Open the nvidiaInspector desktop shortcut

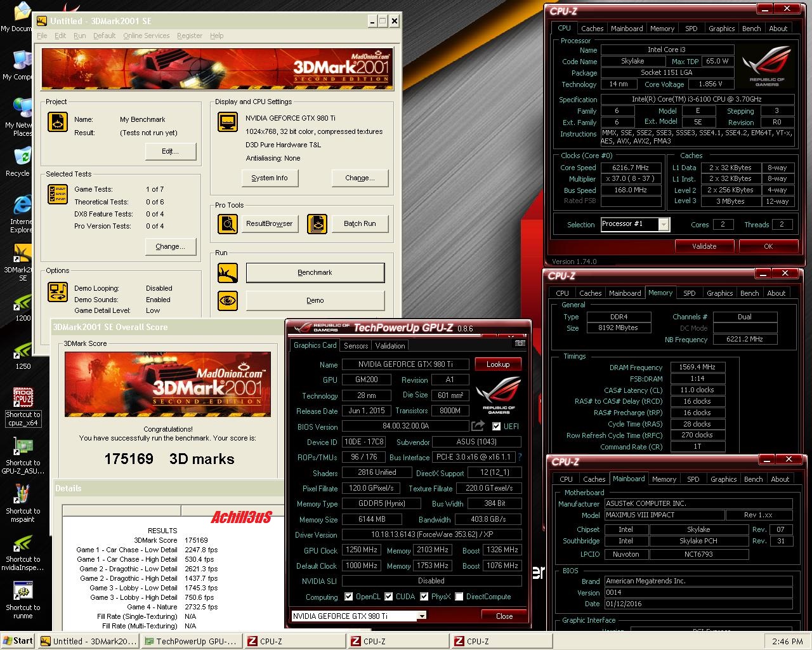(x=23, y=552)
